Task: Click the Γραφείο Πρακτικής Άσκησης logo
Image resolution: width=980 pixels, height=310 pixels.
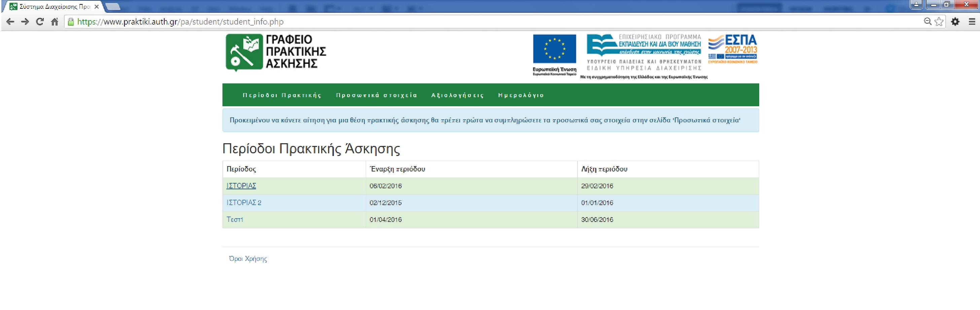Action: [276, 52]
